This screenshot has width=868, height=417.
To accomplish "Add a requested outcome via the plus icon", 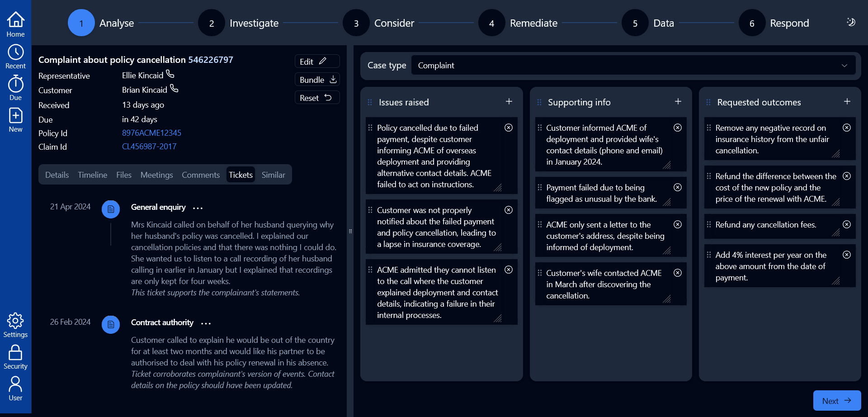I will tap(847, 101).
